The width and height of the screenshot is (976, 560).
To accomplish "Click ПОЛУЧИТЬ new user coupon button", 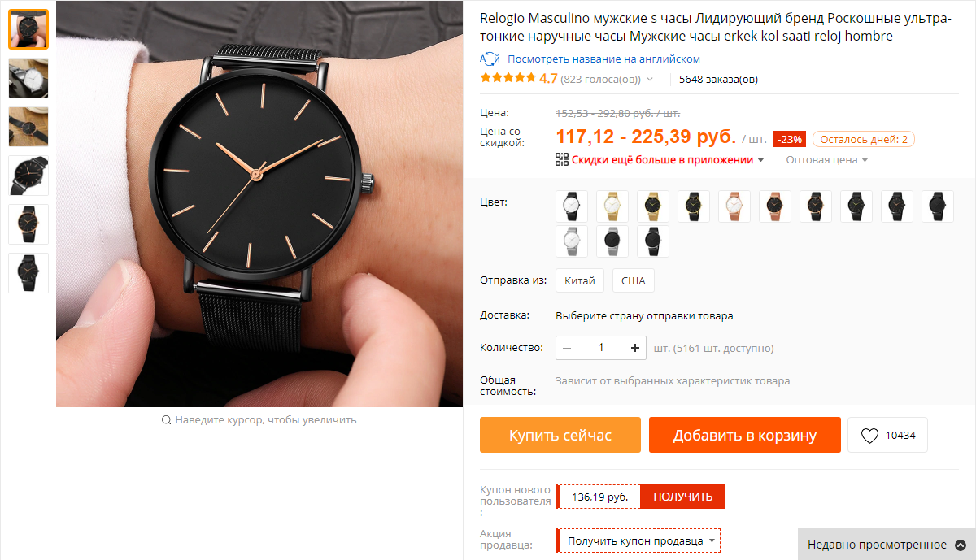I will click(682, 497).
